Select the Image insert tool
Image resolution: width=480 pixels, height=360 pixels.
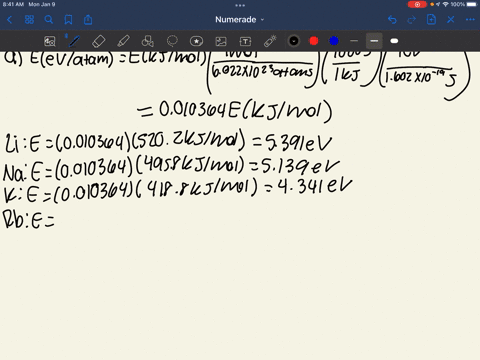coord(221,41)
